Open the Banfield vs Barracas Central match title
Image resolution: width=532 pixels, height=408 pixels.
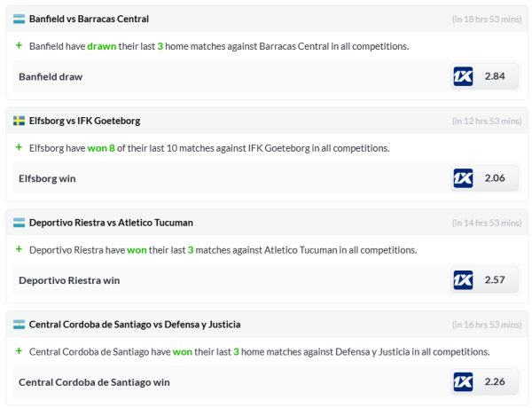[x=89, y=19]
